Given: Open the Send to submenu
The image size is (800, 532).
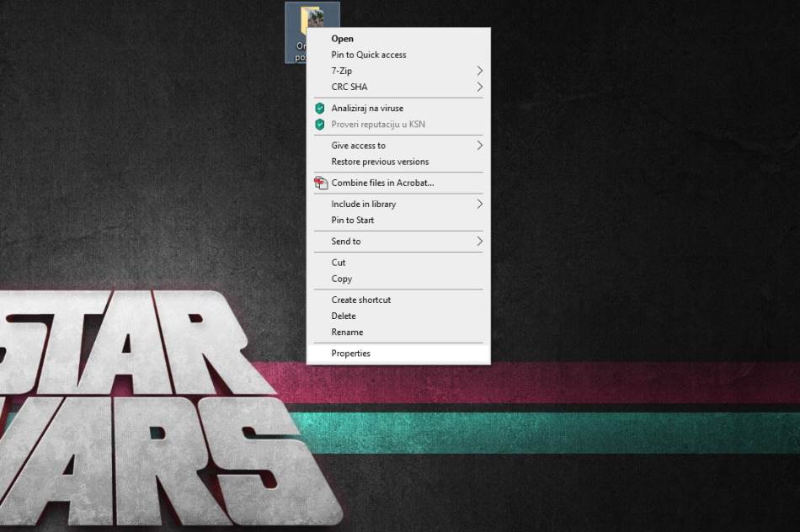Looking at the screenshot, I should point(480,242).
